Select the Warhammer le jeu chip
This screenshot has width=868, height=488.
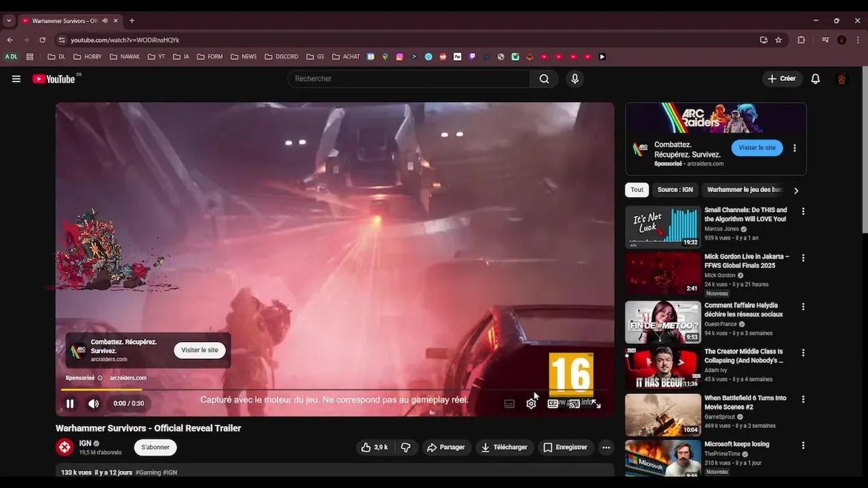[744, 190]
